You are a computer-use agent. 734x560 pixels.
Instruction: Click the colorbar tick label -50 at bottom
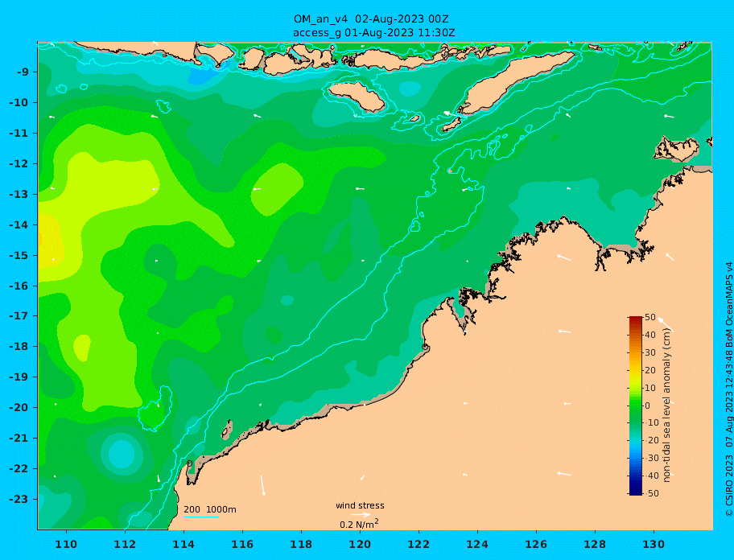coord(650,493)
